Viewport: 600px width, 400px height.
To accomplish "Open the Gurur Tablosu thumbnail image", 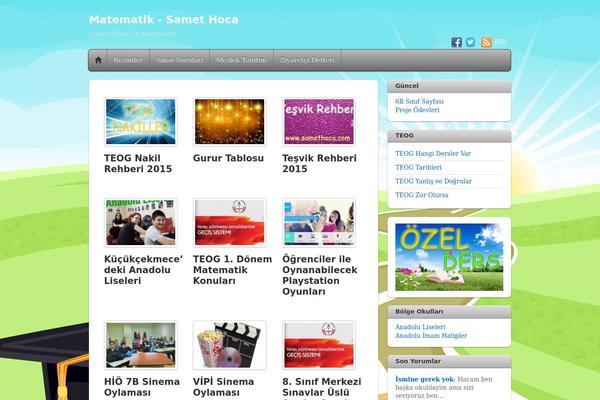I will 229,122.
